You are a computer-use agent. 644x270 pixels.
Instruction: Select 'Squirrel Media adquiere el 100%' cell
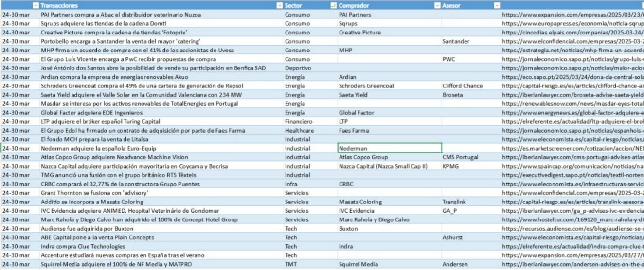coord(161,264)
